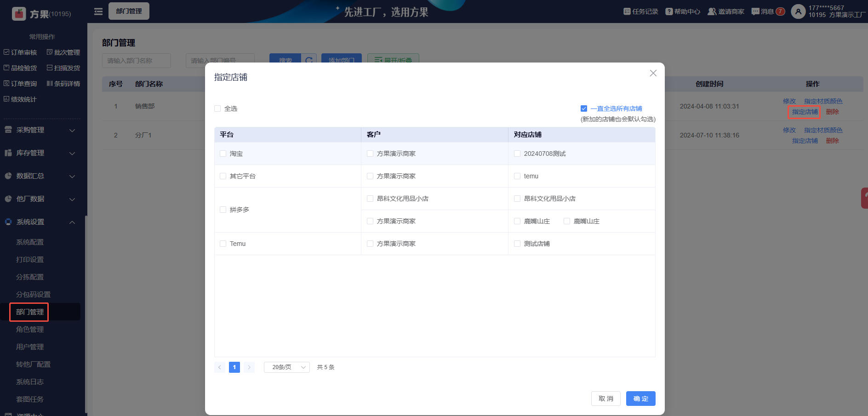
Task: Open 系统日志 in the sidebar
Action: click(x=30, y=382)
